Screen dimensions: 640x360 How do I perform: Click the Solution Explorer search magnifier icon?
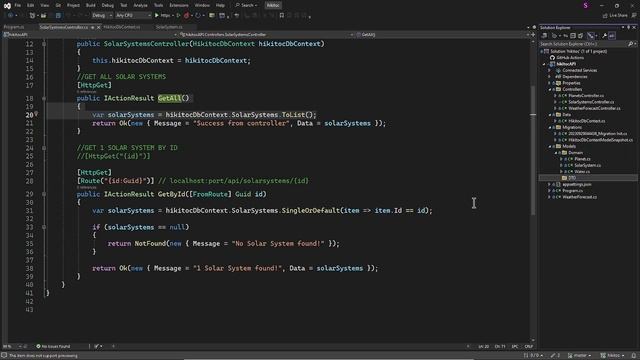(x=630, y=44)
